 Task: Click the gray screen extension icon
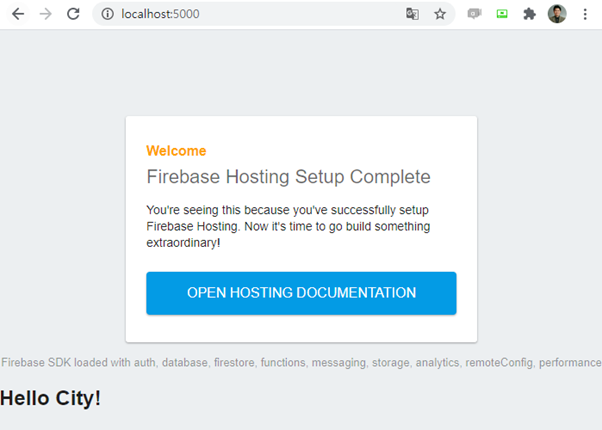click(x=475, y=14)
